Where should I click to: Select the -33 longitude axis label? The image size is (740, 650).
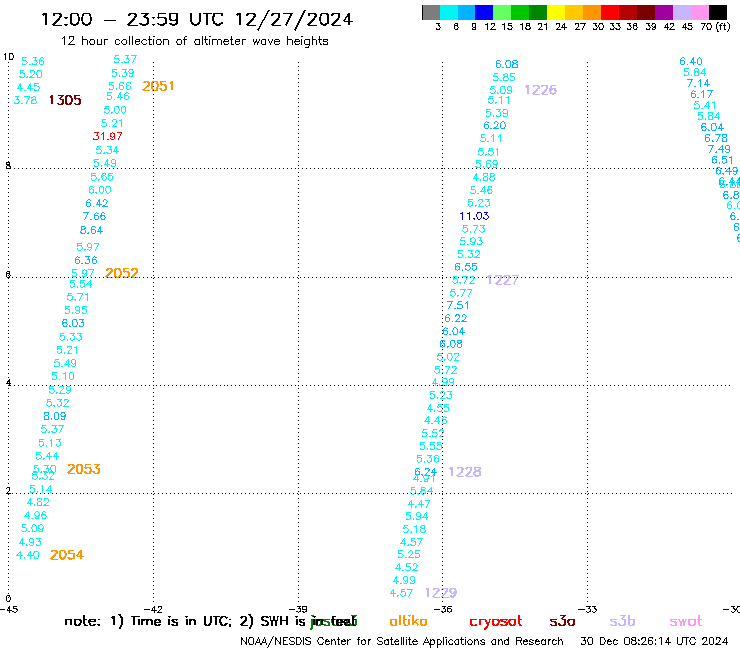pos(588,609)
